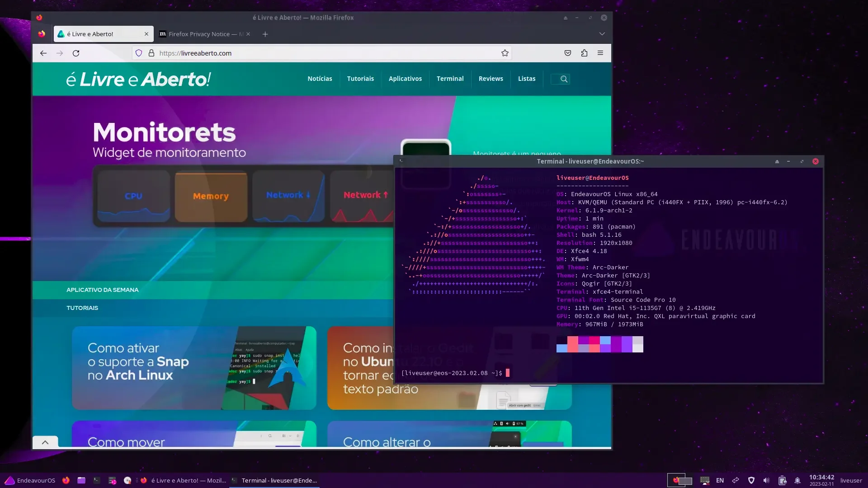
Task: Click the tracking protection shield icon
Action: 139,53
